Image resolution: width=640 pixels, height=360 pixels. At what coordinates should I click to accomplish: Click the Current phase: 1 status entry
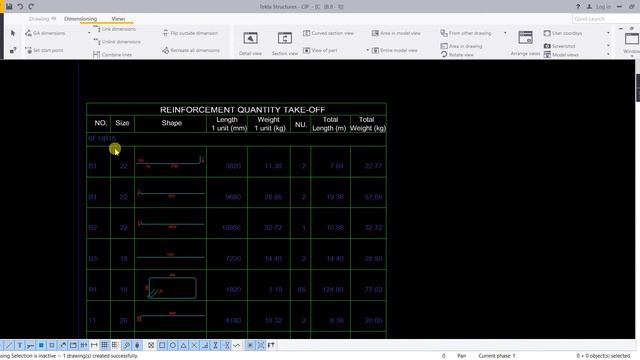497,356
